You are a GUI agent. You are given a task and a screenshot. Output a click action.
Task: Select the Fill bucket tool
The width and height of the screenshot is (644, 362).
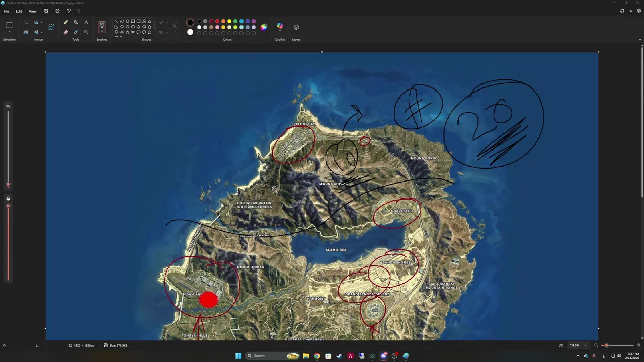(x=76, y=22)
